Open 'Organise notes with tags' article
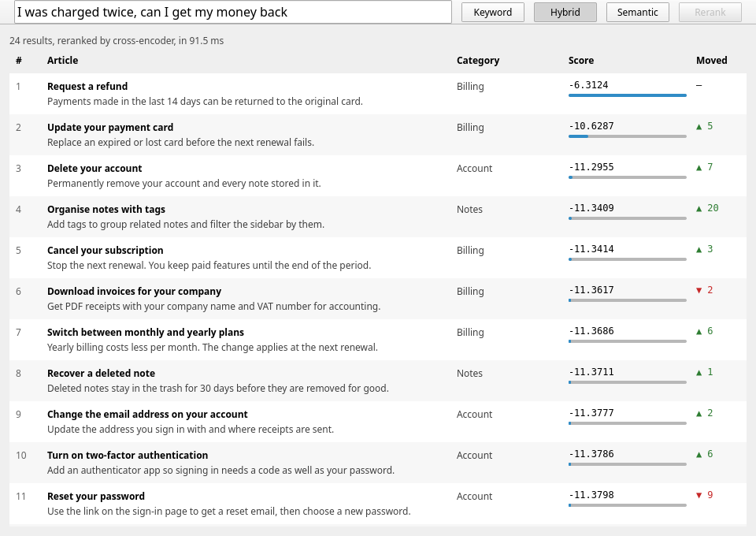756x536 pixels. point(106,210)
